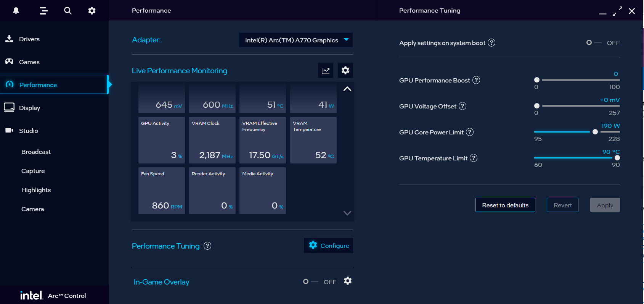The image size is (644, 304).
Task: Click the Revert button
Action: [563, 205]
